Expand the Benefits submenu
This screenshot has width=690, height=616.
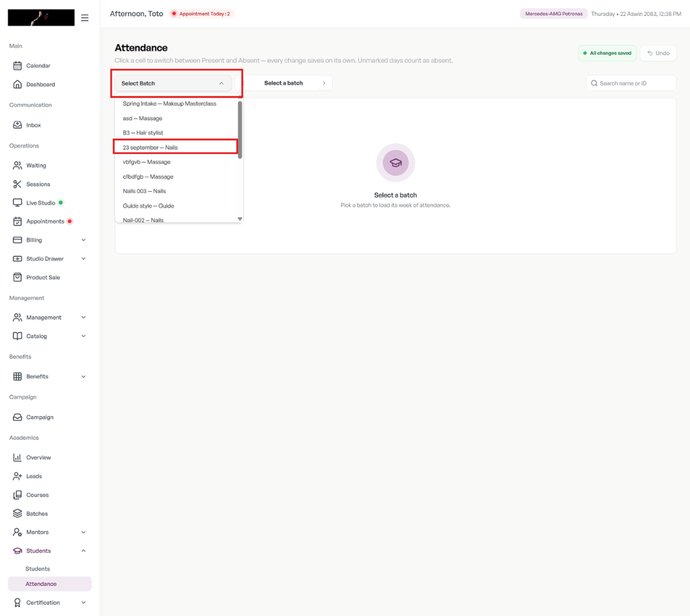[x=84, y=376]
